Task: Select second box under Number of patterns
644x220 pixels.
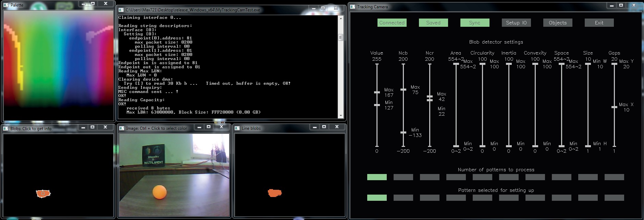Action: [403, 177]
